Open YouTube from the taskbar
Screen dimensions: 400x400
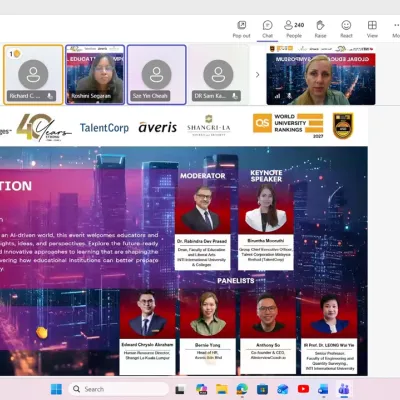[303, 389]
